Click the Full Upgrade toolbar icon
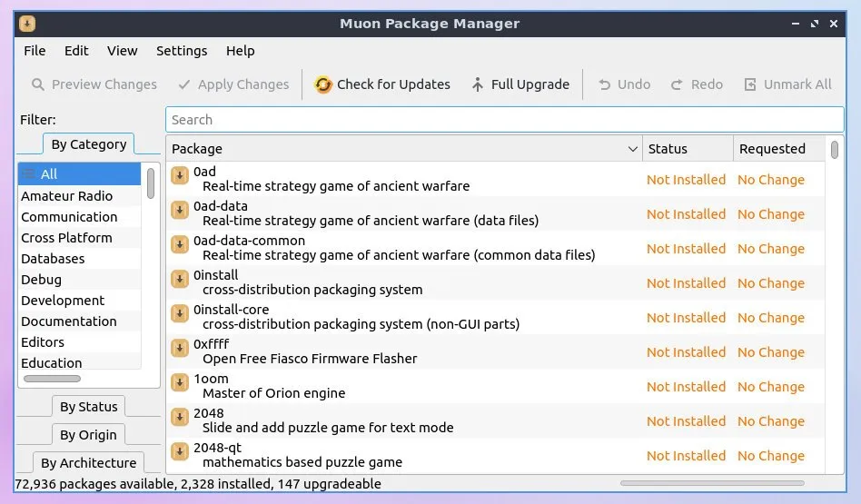 (x=478, y=84)
